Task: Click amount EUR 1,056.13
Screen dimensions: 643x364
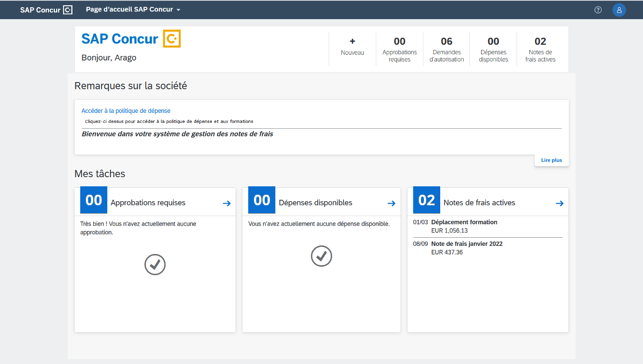Action: point(449,231)
